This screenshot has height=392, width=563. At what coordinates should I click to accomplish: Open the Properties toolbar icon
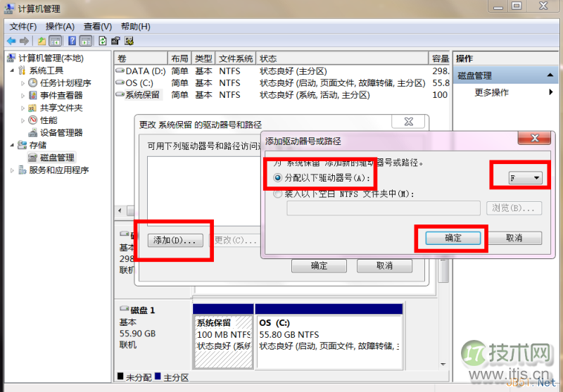[x=115, y=41]
